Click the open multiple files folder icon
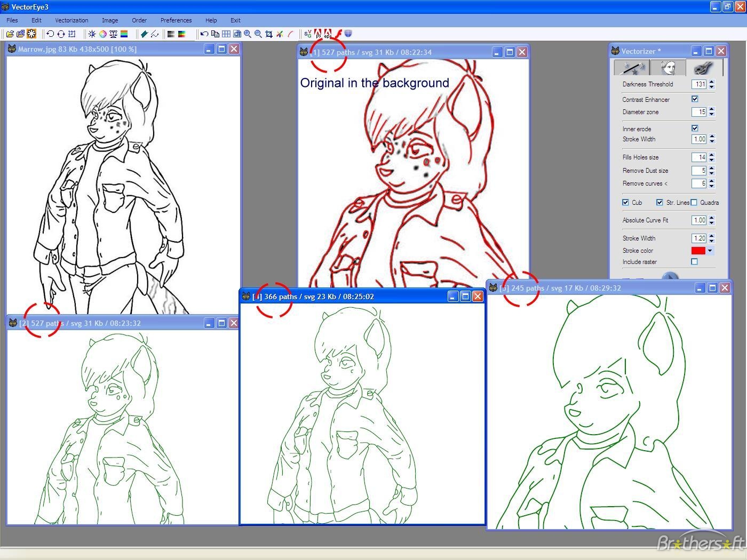The height and width of the screenshot is (560, 747). click(x=21, y=34)
